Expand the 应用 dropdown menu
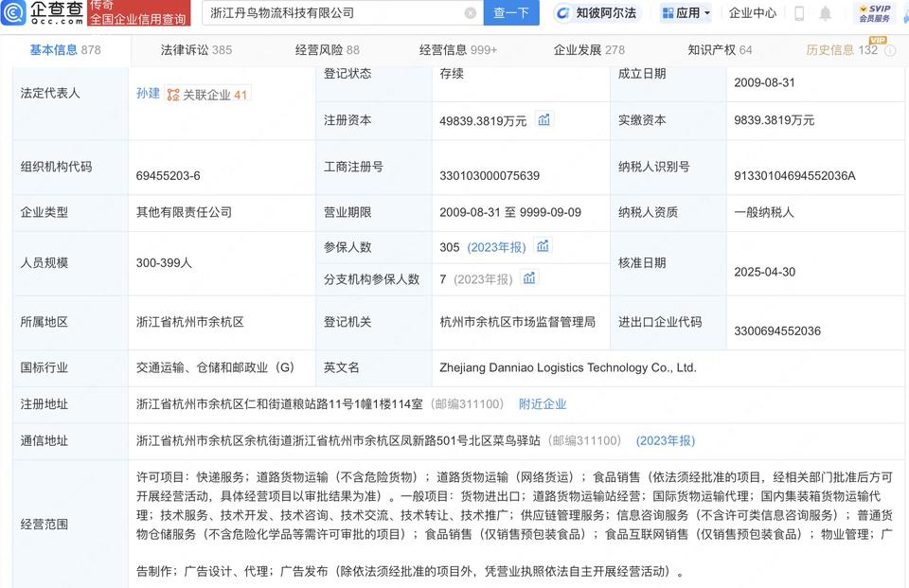 (686, 13)
